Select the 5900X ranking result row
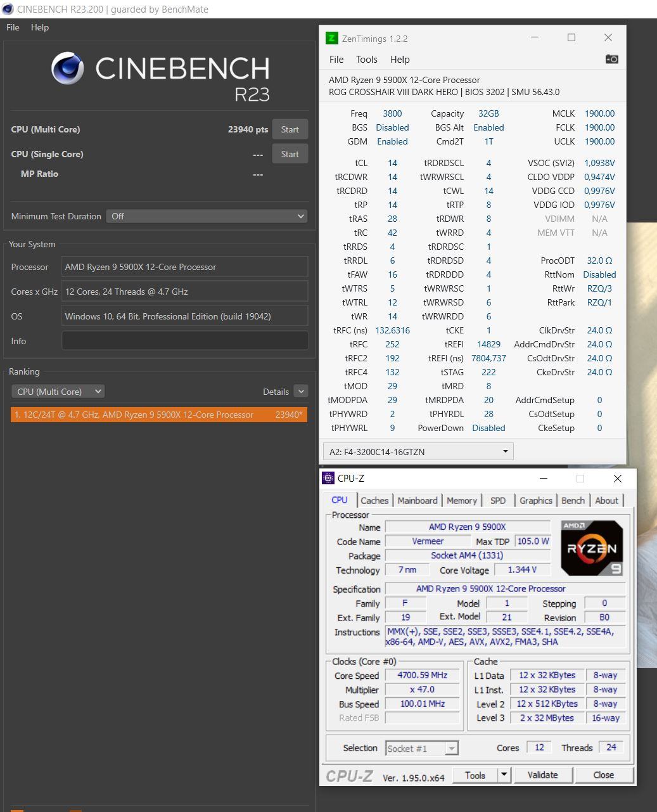Screen dimensions: 657x812 pyautogui.click(x=159, y=415)
